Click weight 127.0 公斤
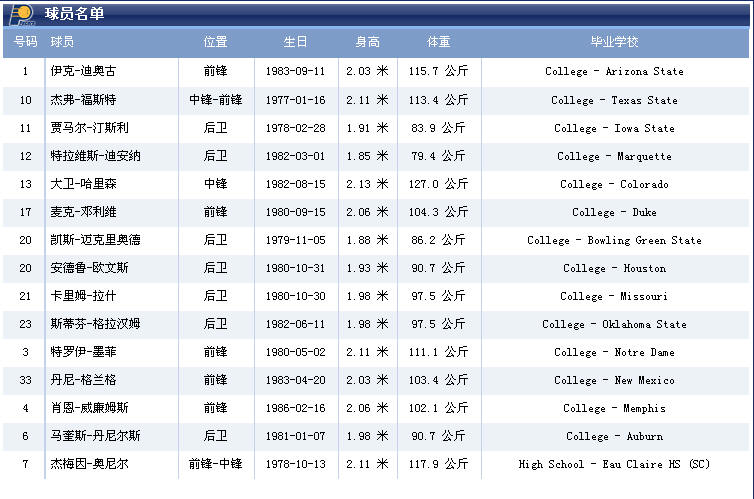The width and height of the screenshot is (754, 499). (x=439, y=184)
